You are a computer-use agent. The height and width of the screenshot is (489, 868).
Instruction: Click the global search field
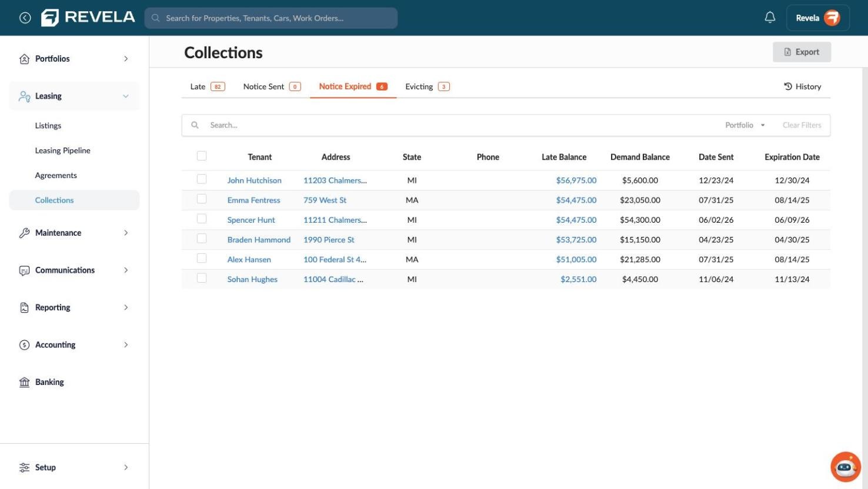[x=271, y=18]
